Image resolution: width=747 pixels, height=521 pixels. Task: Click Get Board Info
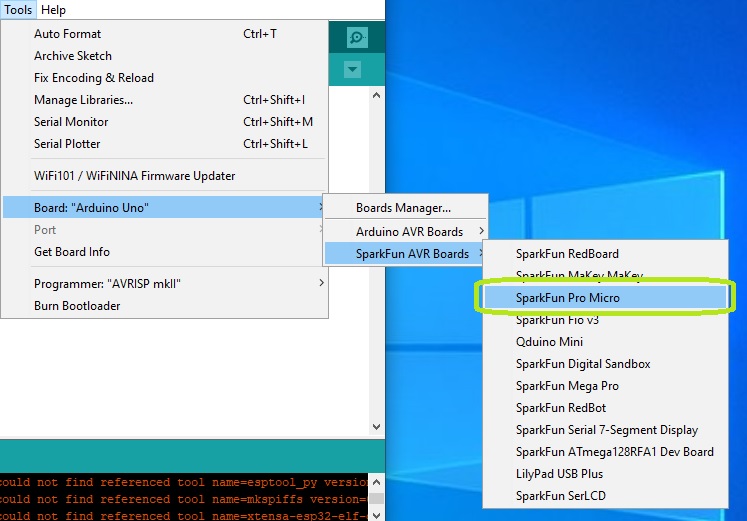(x=72, y=252)
